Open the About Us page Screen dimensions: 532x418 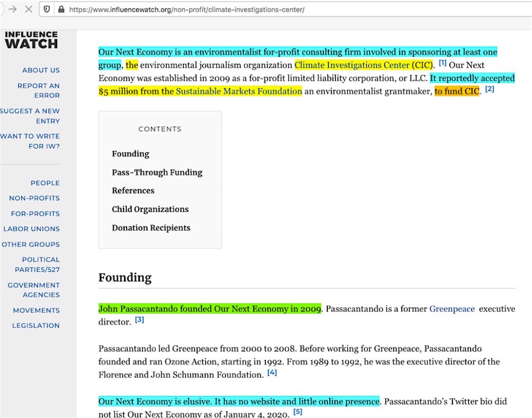click(41, 70)
